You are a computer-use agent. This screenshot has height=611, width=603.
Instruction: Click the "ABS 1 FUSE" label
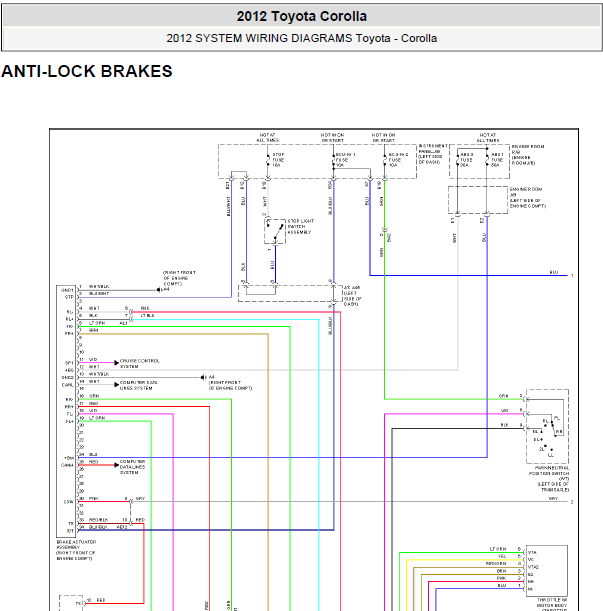pyautogui.click(x=497, y=160)
